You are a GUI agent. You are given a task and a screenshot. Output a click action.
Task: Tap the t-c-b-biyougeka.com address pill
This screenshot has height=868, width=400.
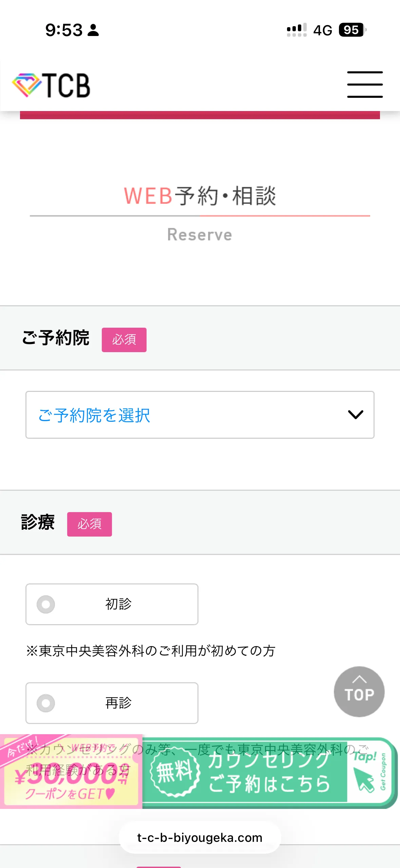[x=200, y=838]
